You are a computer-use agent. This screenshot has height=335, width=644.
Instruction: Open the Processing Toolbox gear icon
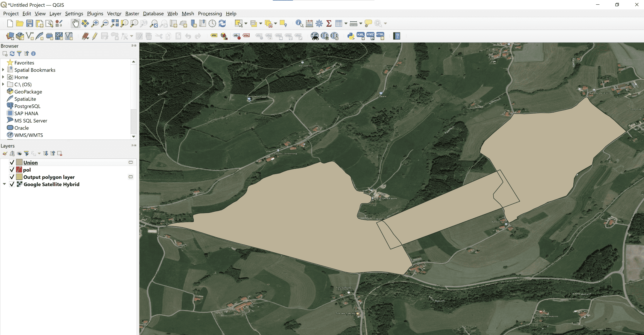pos(319,23)
